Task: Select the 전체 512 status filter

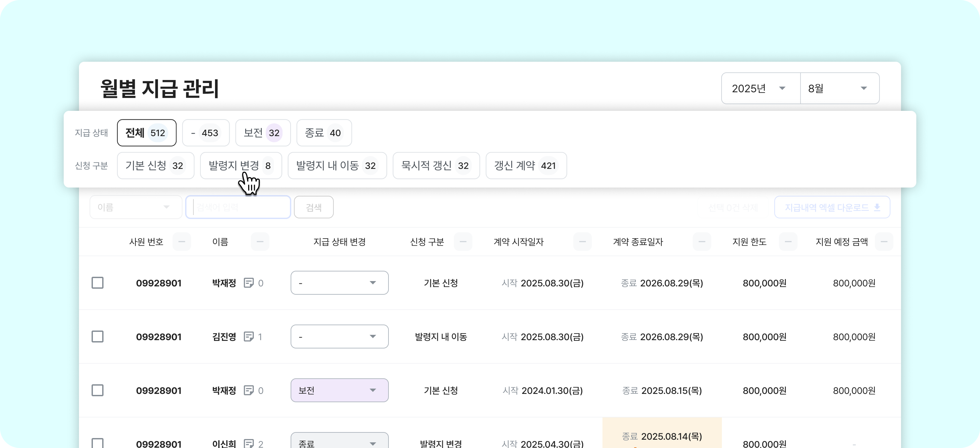Action: [x=146, y=133]
